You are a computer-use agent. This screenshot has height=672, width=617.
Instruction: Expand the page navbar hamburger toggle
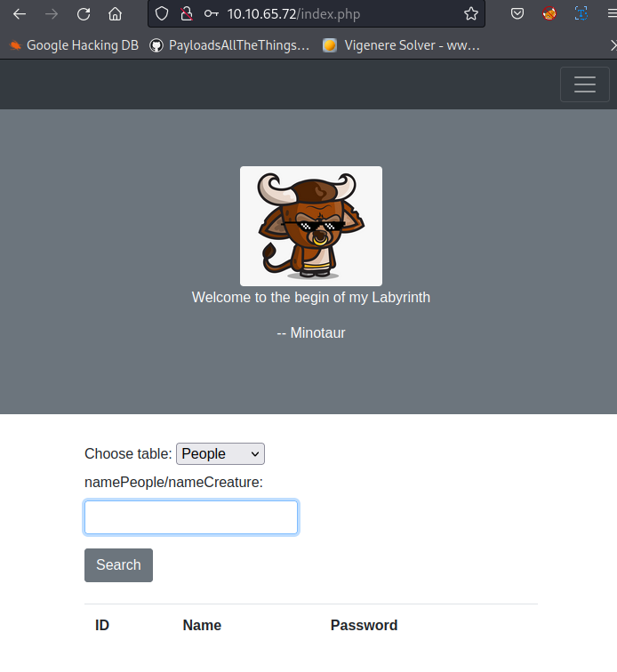coord(584,84)
